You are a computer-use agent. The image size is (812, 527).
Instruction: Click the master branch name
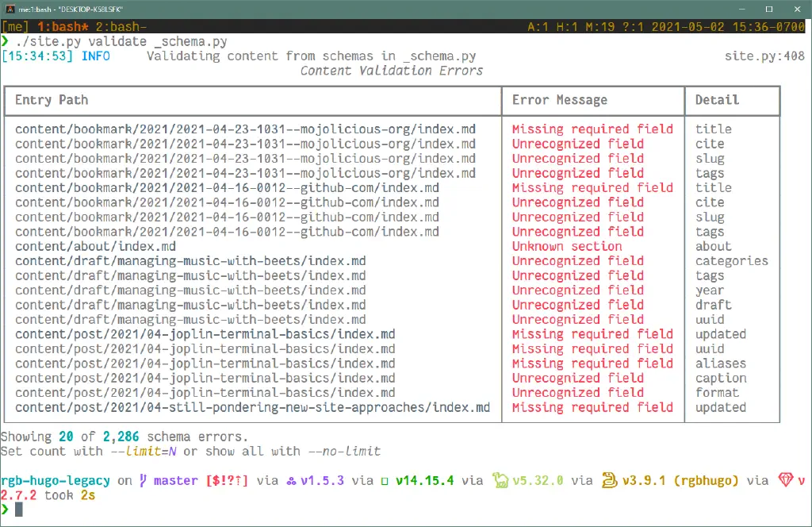(x=176, y=481)
